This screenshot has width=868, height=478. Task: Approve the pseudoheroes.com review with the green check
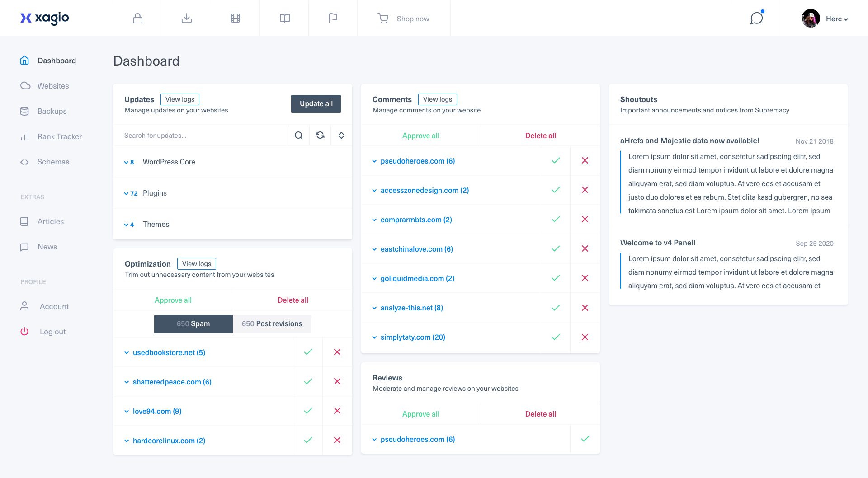click(x=585, y=438)
